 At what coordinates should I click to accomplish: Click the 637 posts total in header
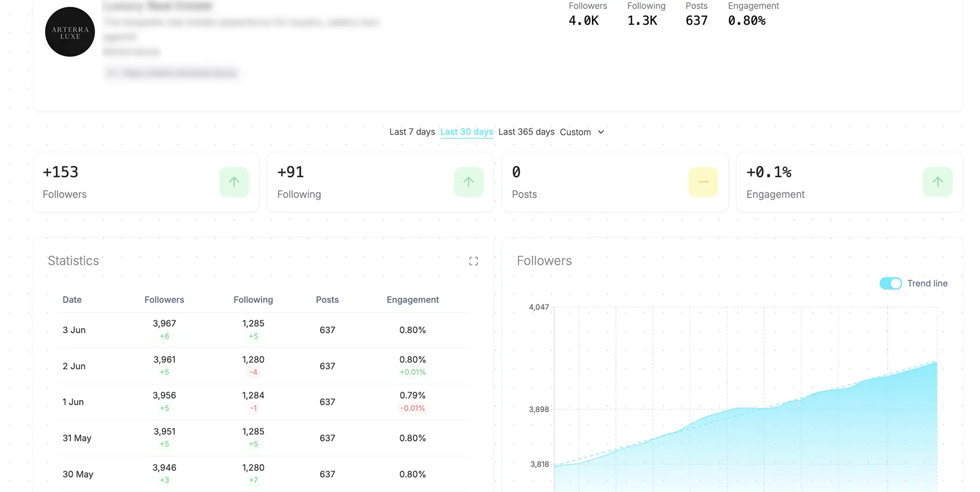[696, 20]
